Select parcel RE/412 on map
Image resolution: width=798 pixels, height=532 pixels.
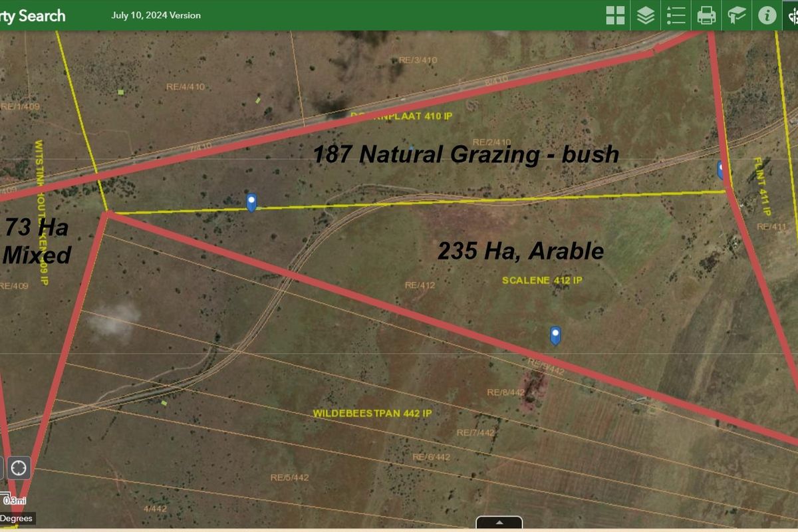(x=420, y=285)
